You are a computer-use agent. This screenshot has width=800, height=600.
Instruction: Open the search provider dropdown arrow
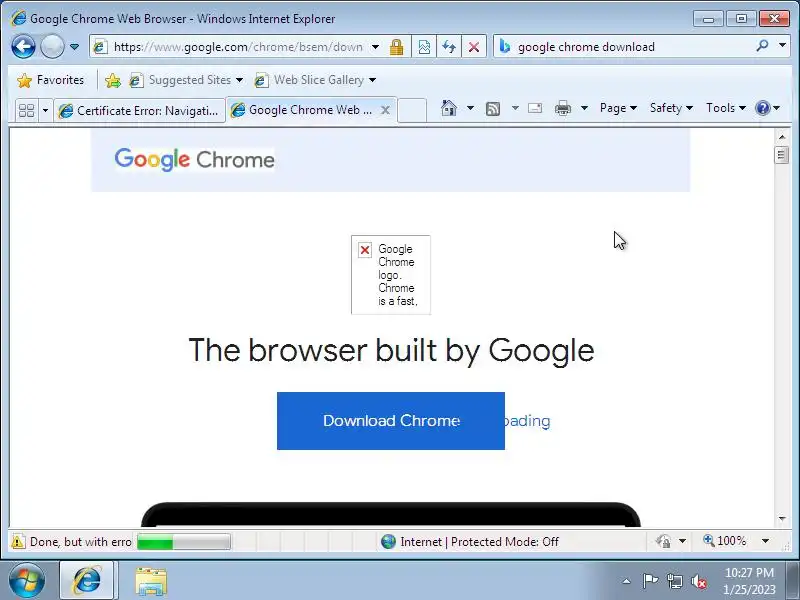coord(782,46)
